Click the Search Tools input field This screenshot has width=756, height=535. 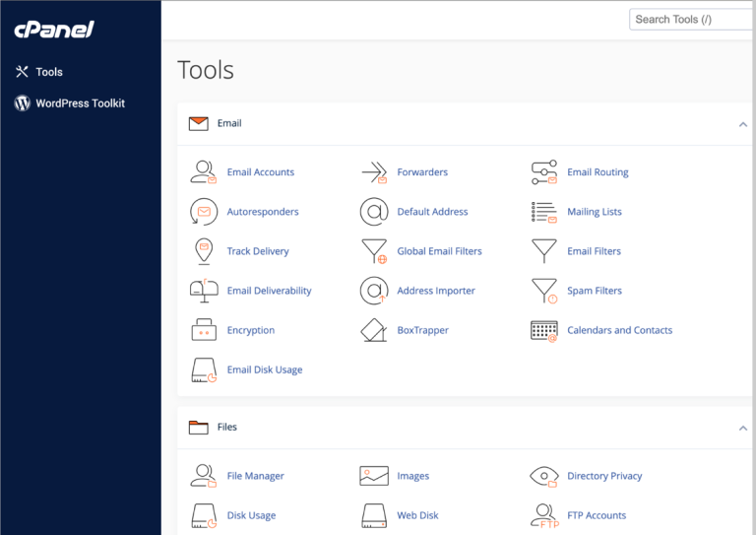point(691,19)
